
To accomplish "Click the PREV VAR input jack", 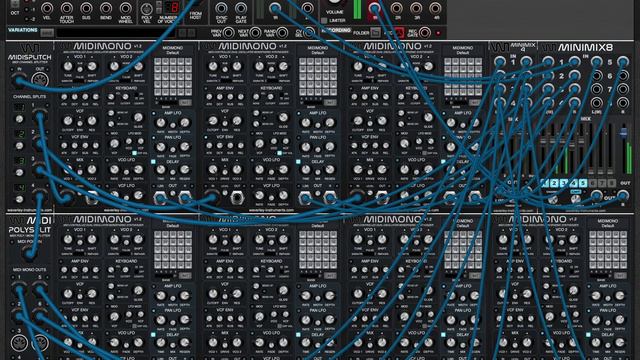I will point(229,32).
